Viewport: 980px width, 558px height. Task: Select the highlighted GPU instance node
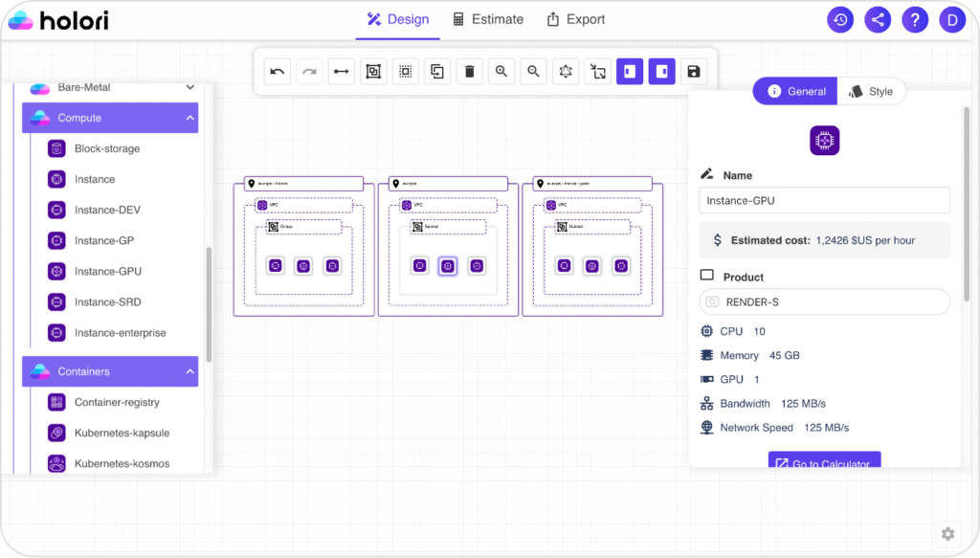click(x=448, y=266)
